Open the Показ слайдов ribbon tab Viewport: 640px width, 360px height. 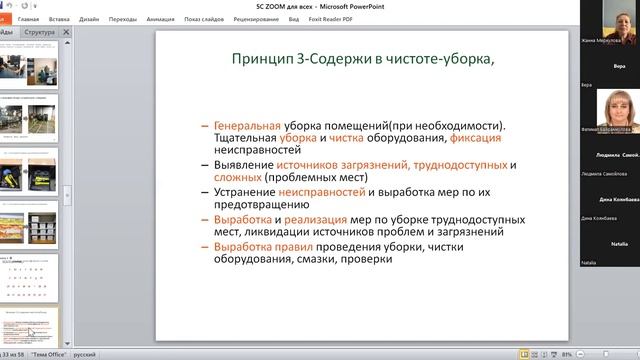(204, 19)
